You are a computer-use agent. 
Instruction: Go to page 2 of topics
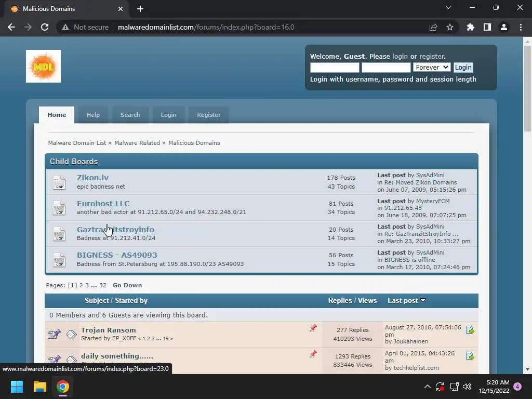81,285
